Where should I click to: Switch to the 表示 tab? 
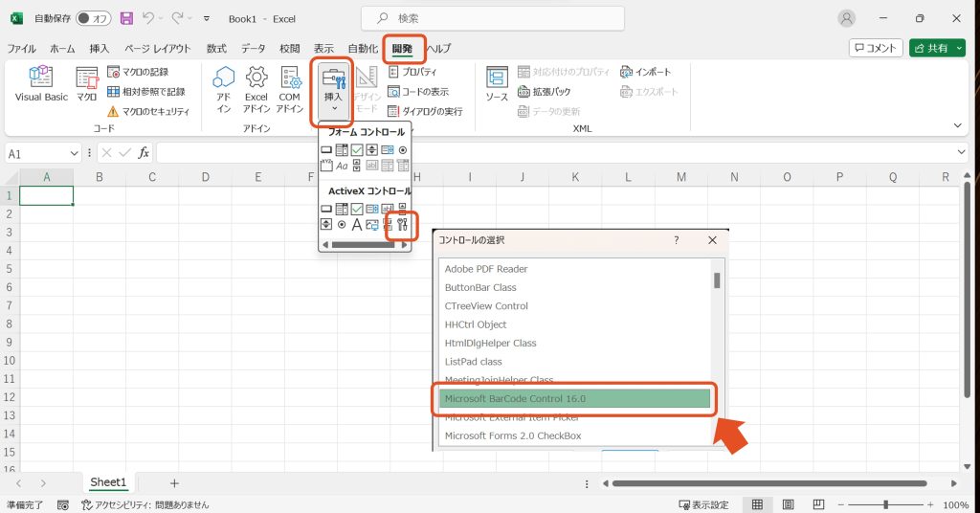(323, 48)
